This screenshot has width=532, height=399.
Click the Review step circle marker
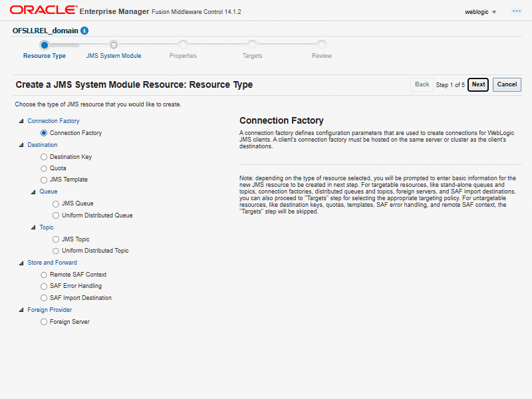[x=322, y=45]
